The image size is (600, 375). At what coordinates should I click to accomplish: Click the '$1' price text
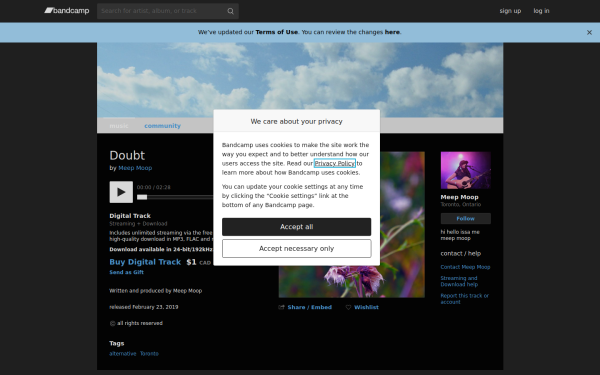click(191, 262)
